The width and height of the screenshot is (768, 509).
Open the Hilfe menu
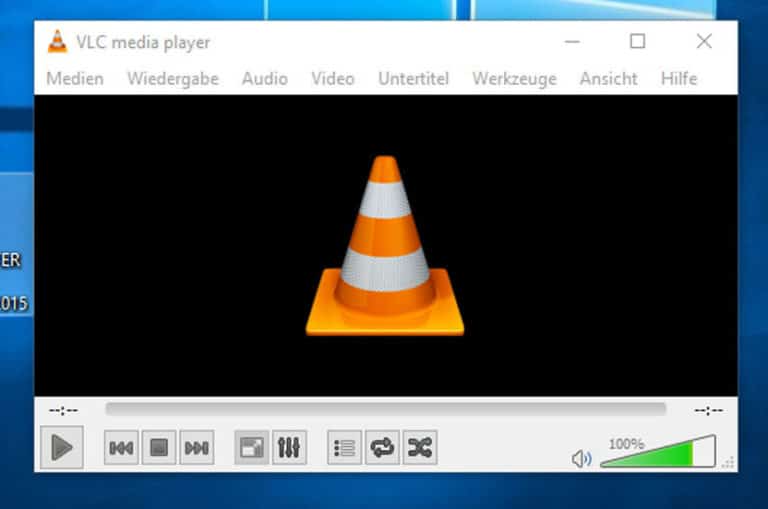tap(679, 79)
